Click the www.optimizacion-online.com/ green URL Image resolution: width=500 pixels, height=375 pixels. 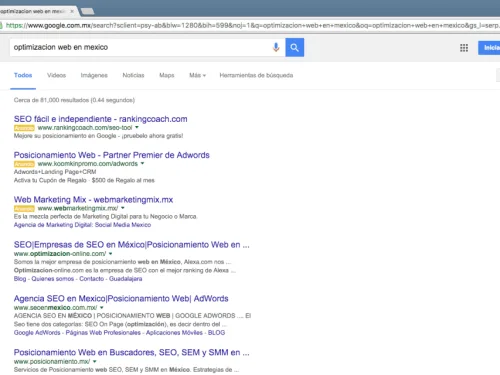click(60, 254)
